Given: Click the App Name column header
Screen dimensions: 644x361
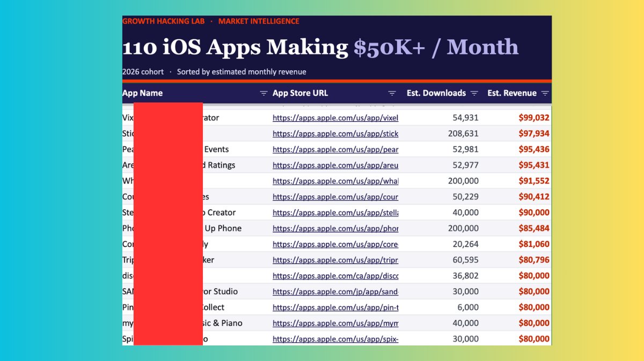Looking at the screenshot, I should tap(142, 93).
